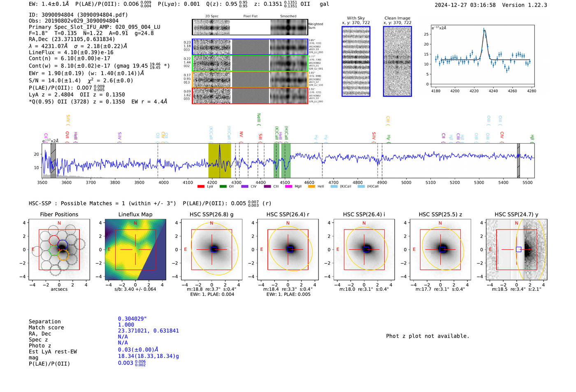Click the 'Pixel Flat' column header
The width and height of the screenshot is (576, 392).
[x=250, y=16]
